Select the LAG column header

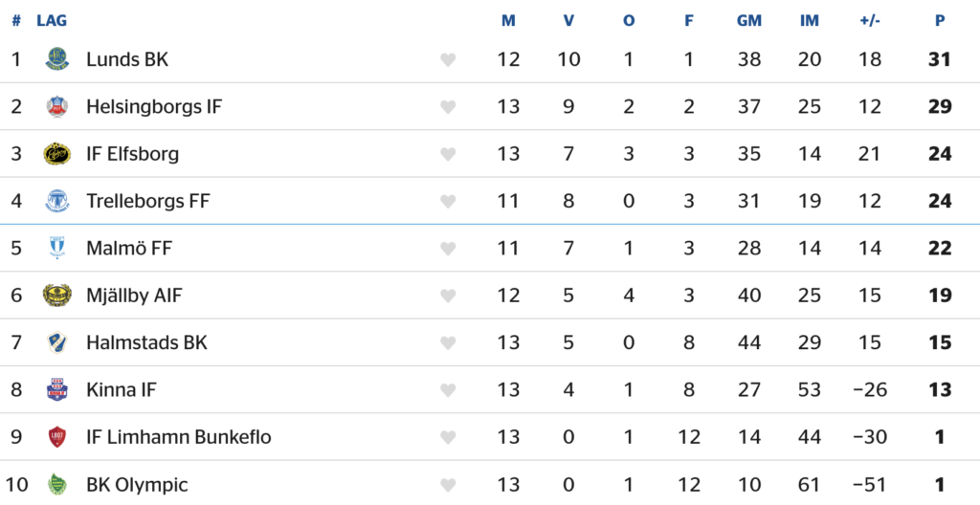point(52,21)
